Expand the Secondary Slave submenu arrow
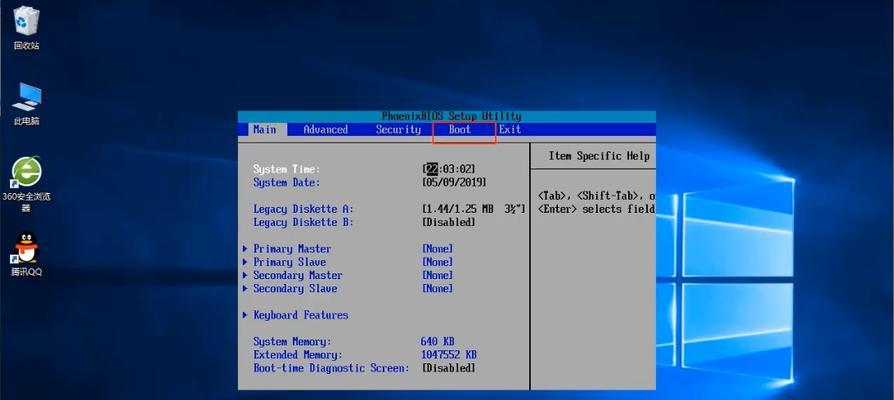 pos(245,288)
